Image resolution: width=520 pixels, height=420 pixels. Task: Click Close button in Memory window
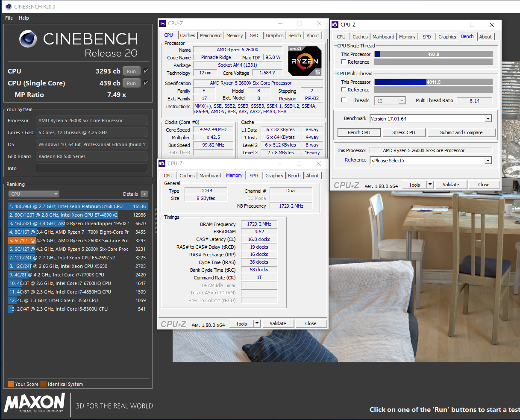click(311, 323)
